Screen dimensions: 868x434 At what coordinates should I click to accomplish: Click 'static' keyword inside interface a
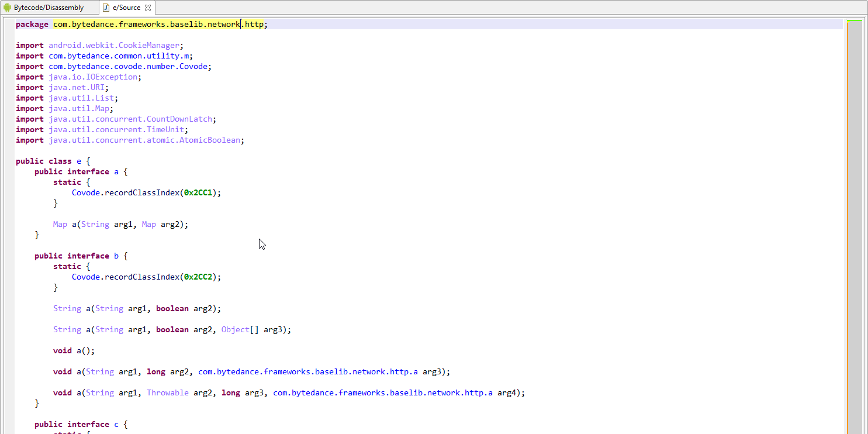pos(67,182)
